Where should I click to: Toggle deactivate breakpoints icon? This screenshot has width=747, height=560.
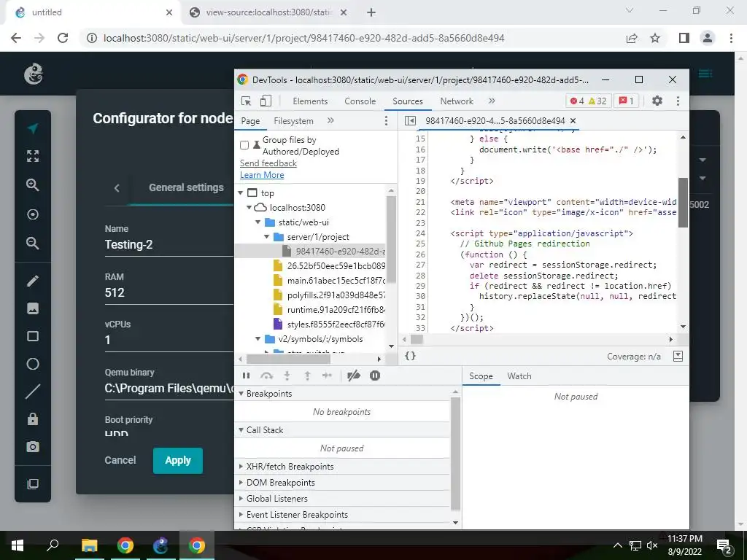point(354,376)
